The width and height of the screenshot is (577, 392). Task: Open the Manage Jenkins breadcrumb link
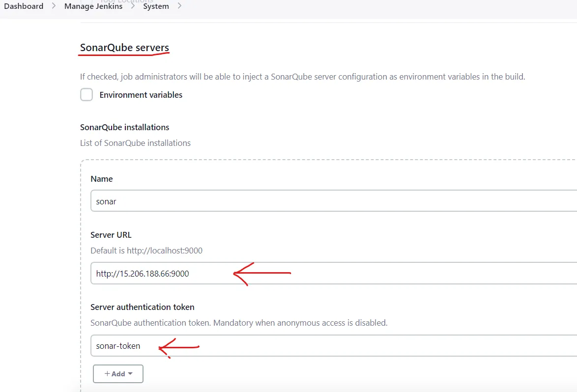[x=93, y=6]
